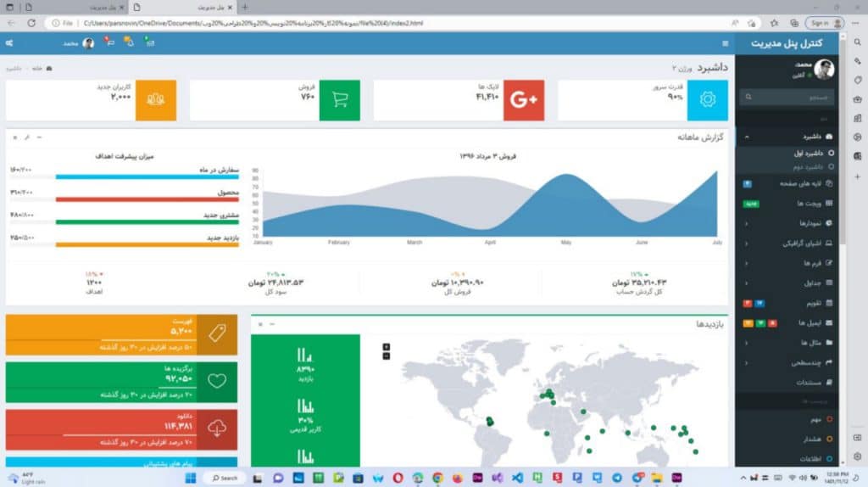
Task: Click the Sign in button in browser
Action: click(825, 23)
